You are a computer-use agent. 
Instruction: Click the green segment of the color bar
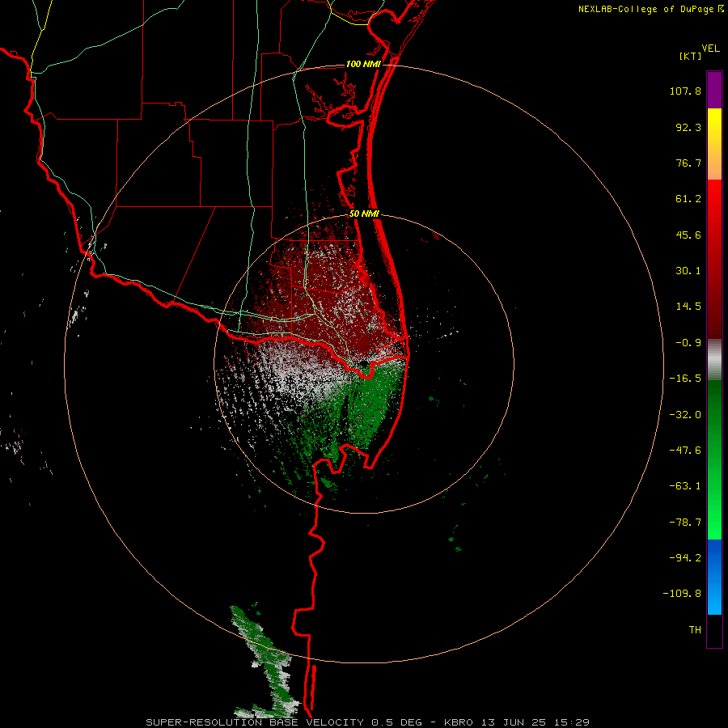[714, 459]
